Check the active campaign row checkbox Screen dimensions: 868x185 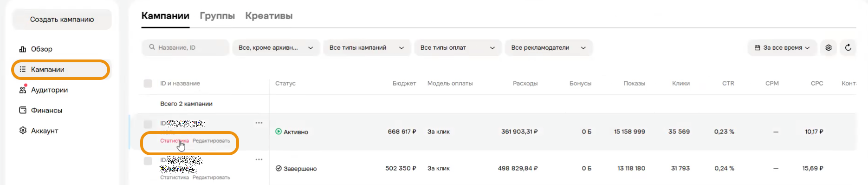point(148,124)
